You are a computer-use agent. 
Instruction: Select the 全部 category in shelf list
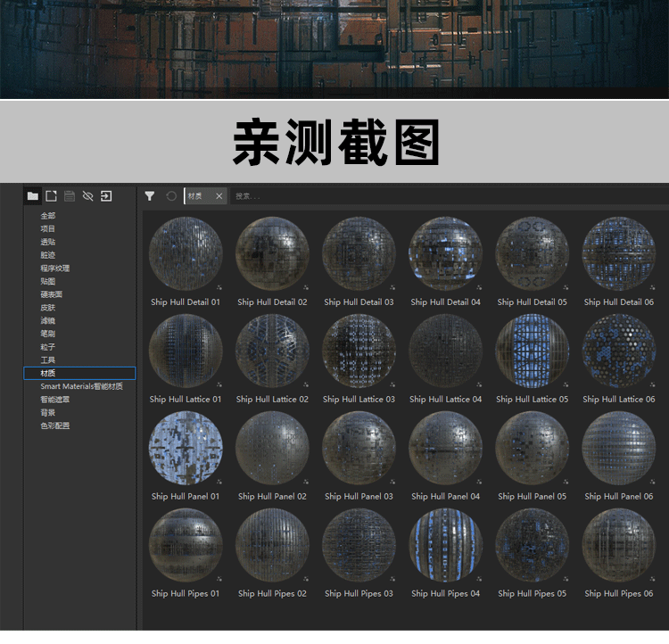coord(48,216)
